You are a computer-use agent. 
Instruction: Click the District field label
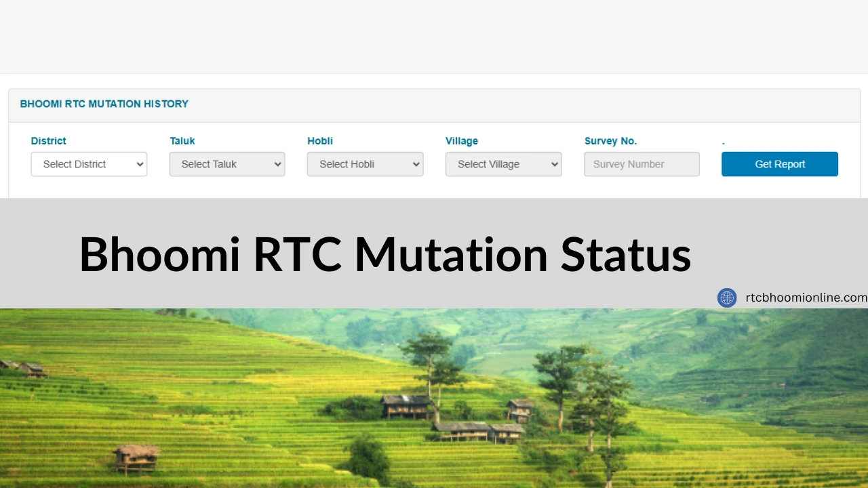point(49,141)
